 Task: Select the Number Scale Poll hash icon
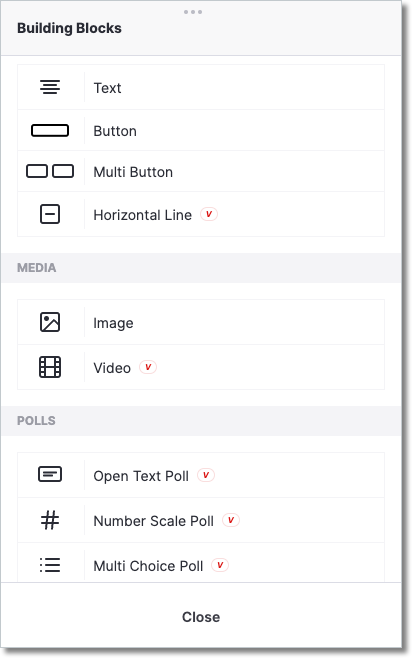pyautogui.click(x=50, y=520)
